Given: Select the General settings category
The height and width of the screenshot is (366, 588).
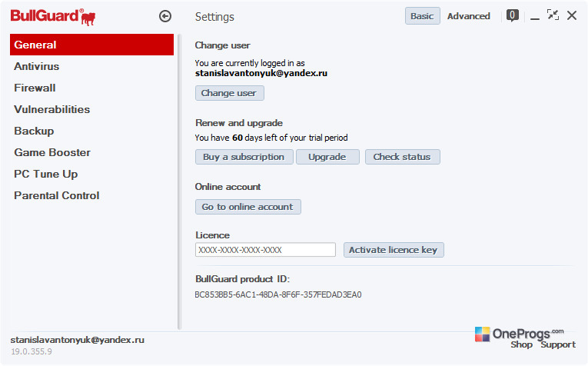Looking at the screenshot, I should [x=92, y=45].
